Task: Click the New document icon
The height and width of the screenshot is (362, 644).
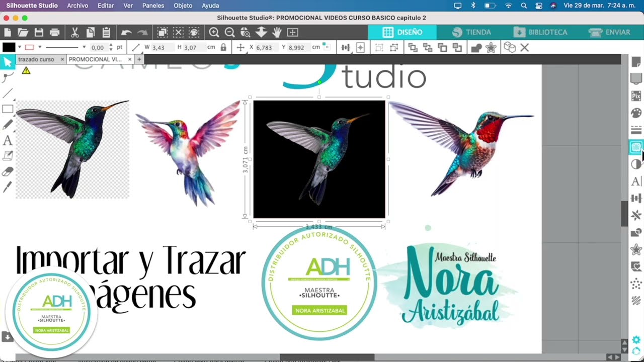Action: [x=7, y=32]
